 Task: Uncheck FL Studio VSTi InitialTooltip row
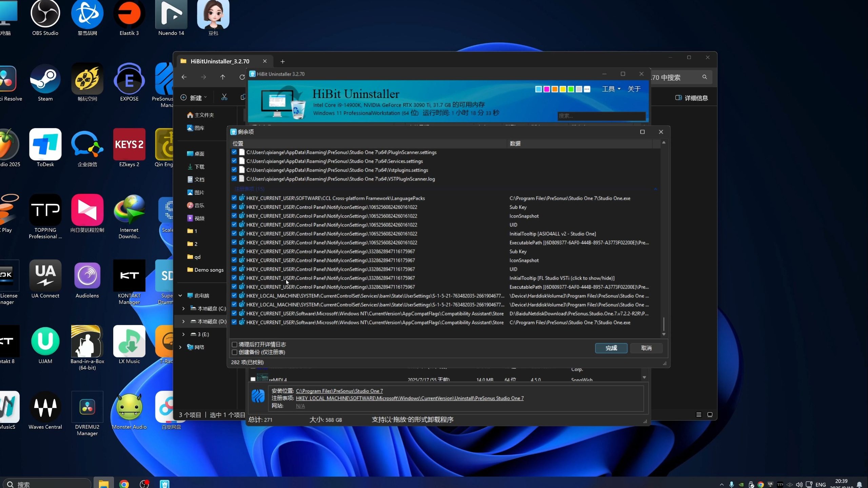click(234, 278)
